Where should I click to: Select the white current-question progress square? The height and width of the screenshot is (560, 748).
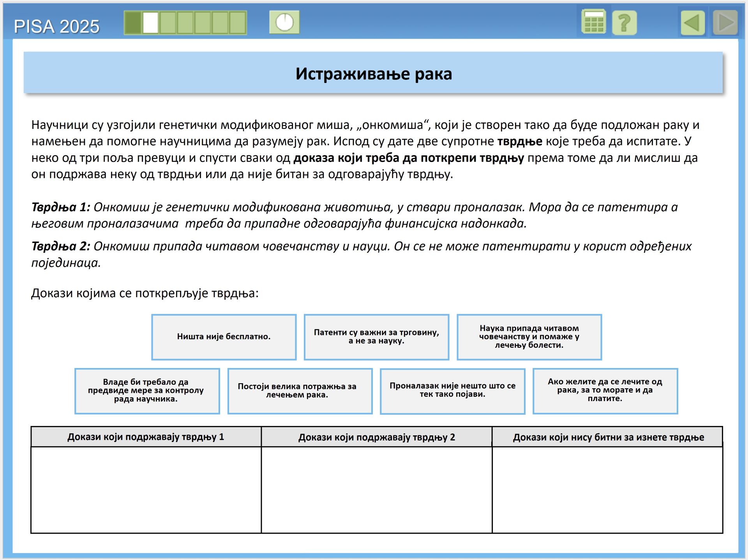click(150, 23)
